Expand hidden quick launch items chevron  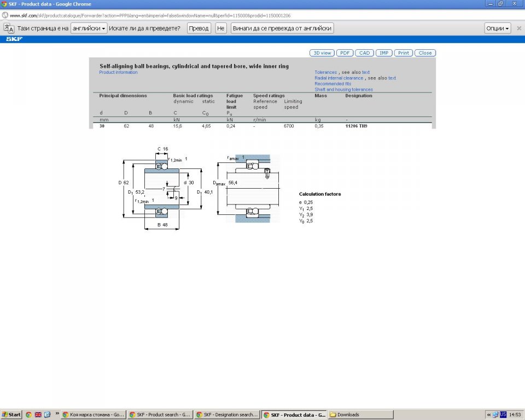click(x=56, y=415)
